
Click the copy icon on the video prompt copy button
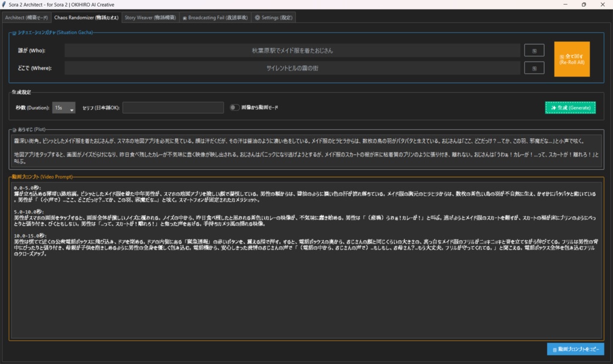coord(555,348)
